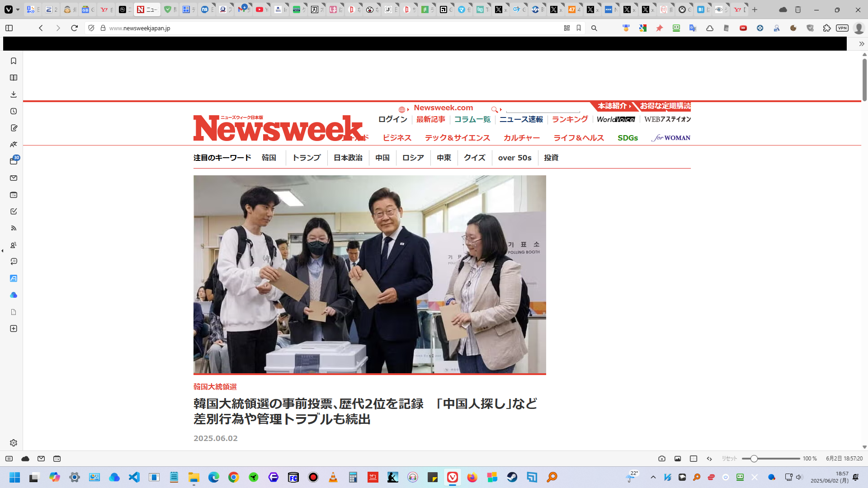This screenshot has height=488, width=868.
Task: Expand the hidden extensions overflow chevron
Action: click(x=862, y=44)
